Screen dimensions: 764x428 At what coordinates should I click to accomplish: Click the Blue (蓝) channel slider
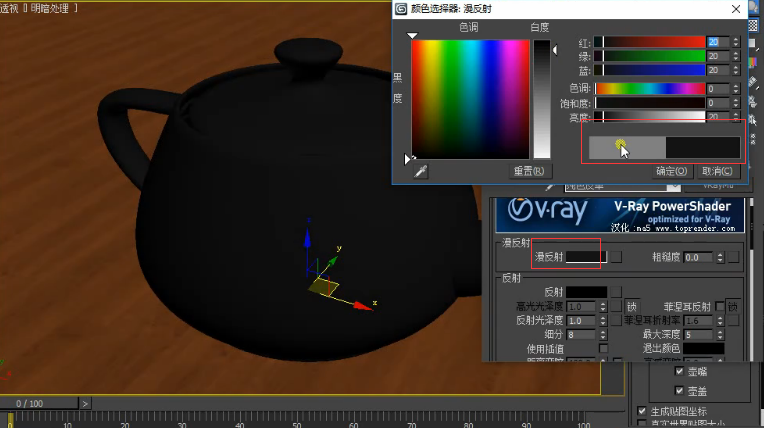[650, 71]
